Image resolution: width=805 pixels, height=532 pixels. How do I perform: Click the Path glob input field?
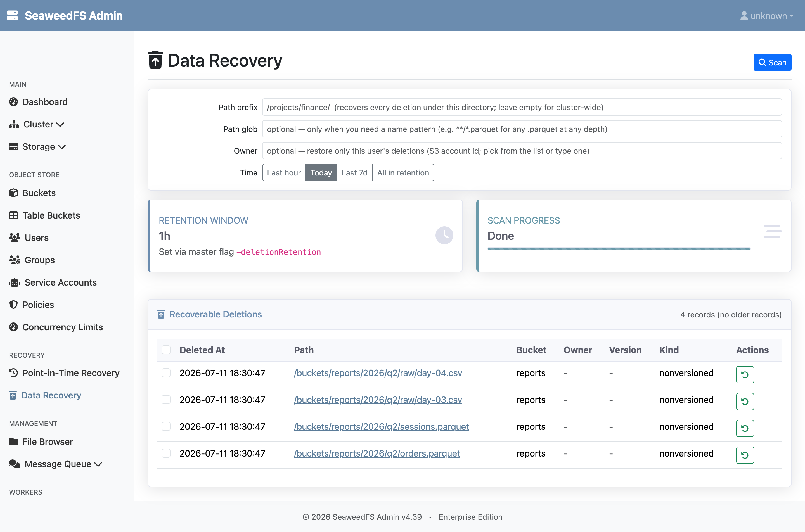(522, 129)
